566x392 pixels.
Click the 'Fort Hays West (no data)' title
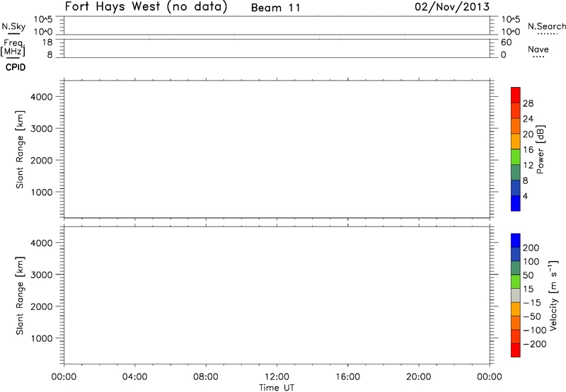[x=146, y=7]
